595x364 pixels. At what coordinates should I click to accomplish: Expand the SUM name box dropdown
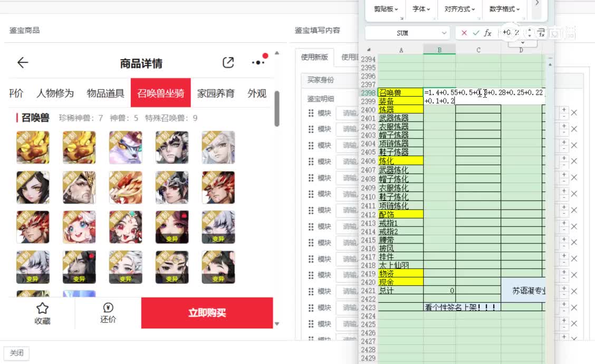click(x=444, y=33)
